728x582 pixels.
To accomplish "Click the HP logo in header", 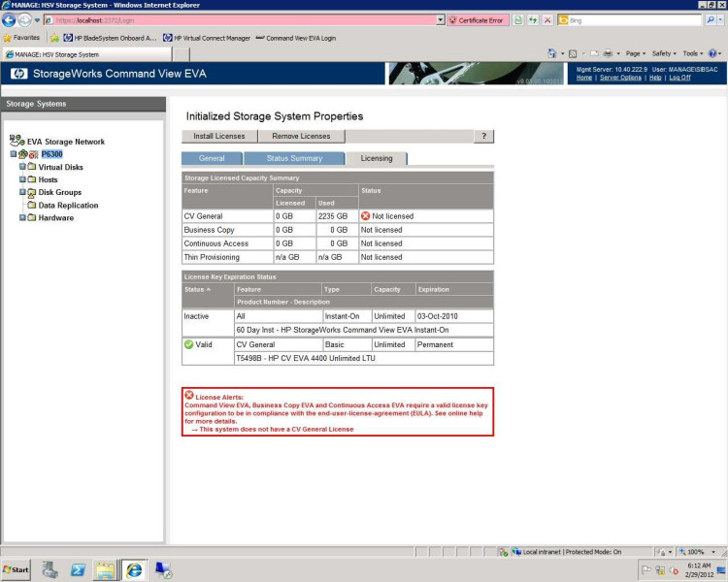I will pos(18,74).
